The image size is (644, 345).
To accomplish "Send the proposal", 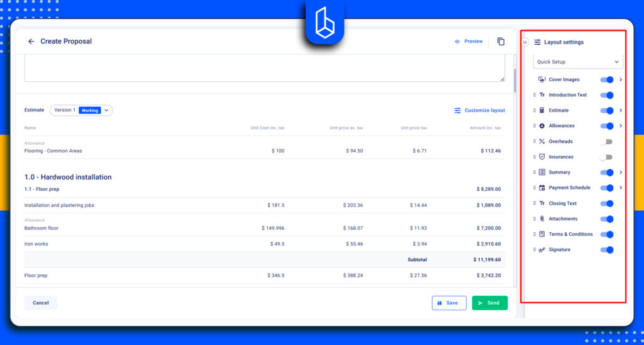I will pos(489,303).
